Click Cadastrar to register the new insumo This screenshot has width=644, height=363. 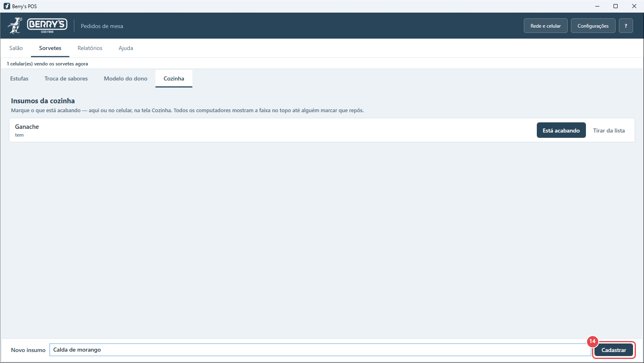(x=614, y=350)
